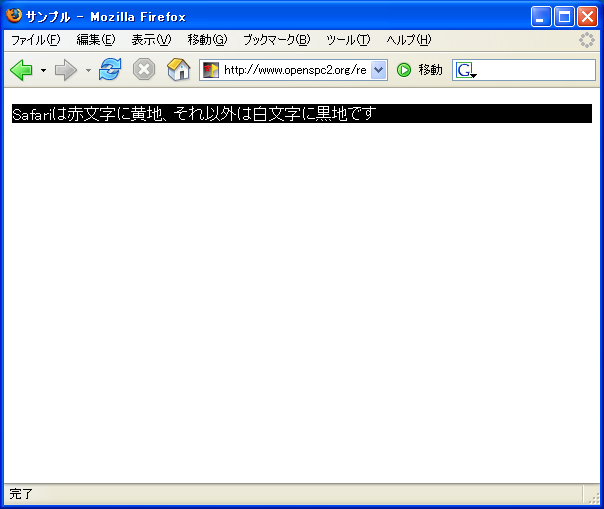Click the green Back arrow button
The height and width of the screenshot is (509, 604).
[x=22, y=70]
